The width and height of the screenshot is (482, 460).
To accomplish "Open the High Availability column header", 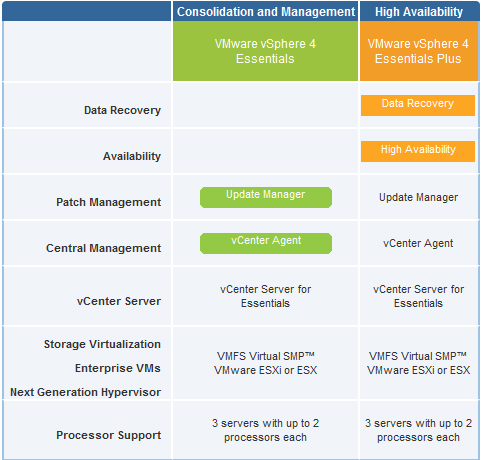I will point(419,12).
